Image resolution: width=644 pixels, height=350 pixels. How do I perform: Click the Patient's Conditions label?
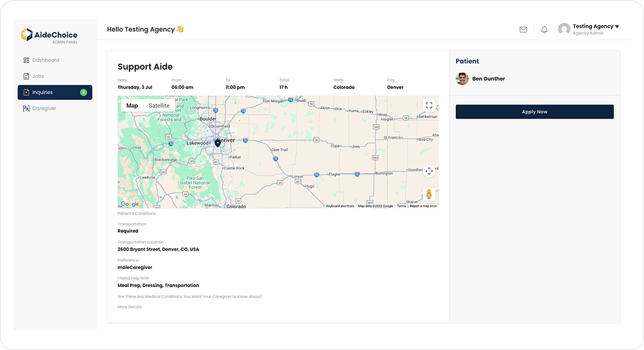click(x=137, y=213)
